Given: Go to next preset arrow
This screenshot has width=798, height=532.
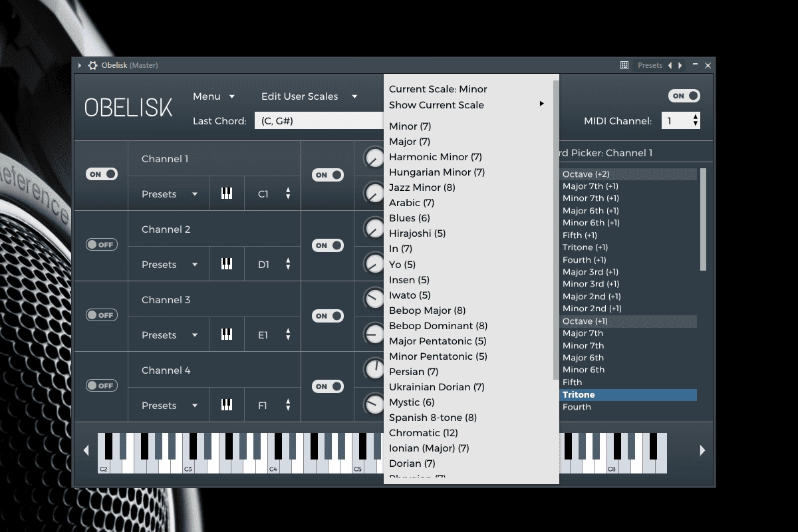Looking at the screenshot, I should [x=680, y=65].
